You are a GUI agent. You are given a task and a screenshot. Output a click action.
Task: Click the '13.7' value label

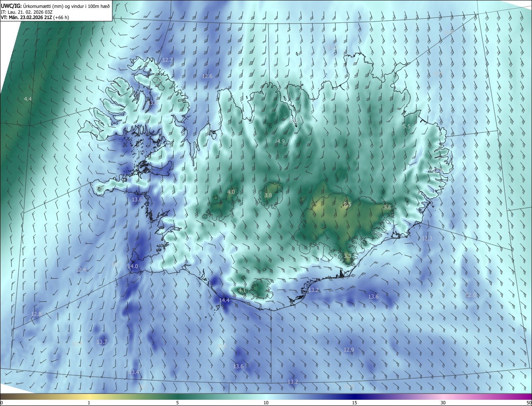pyautogui.click(x=102, y=342)
